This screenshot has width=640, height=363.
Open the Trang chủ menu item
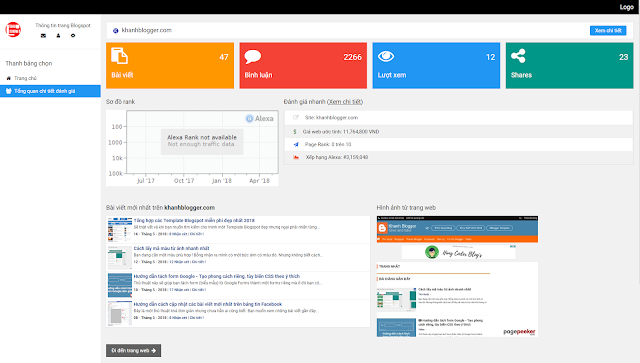point(25,78)
